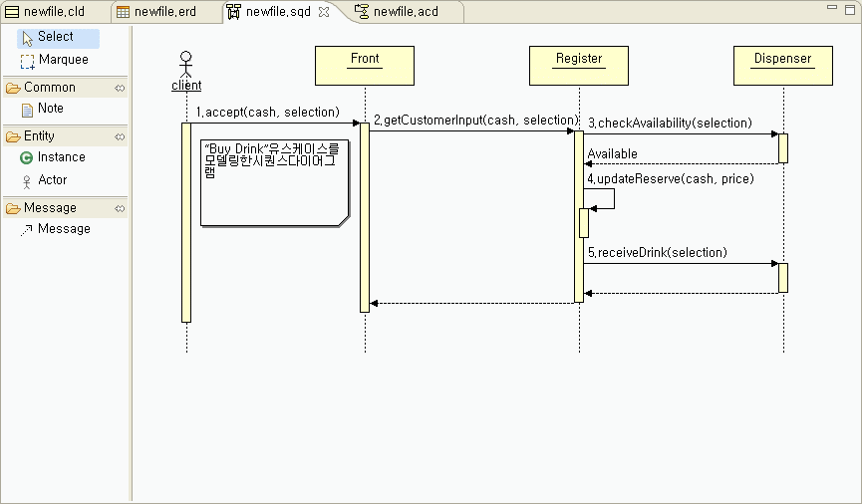Click the client actor stick figure
This screenshot has height=504, width=862.
click(x=185, y=64)
